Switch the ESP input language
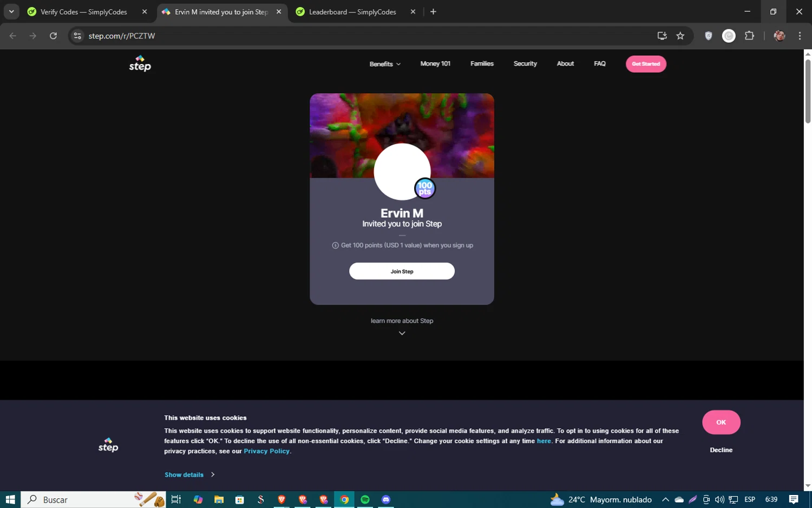This screenshot has width=812, height=508. pyautogui.click(x=750, y=499)
